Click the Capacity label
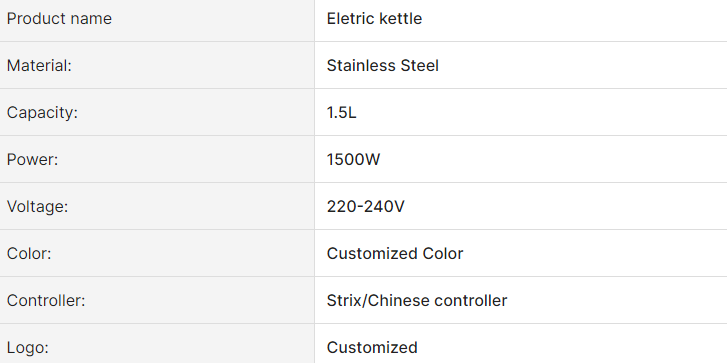 (42, 113)
